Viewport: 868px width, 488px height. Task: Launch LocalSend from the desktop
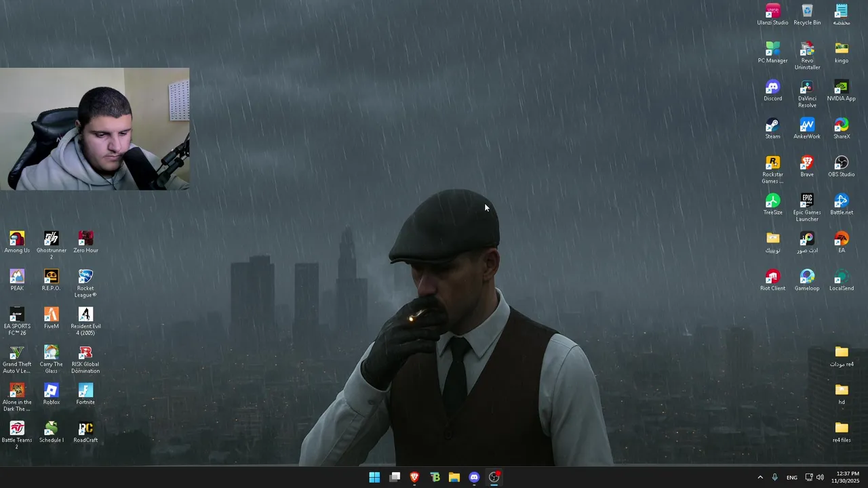point(842,280)
